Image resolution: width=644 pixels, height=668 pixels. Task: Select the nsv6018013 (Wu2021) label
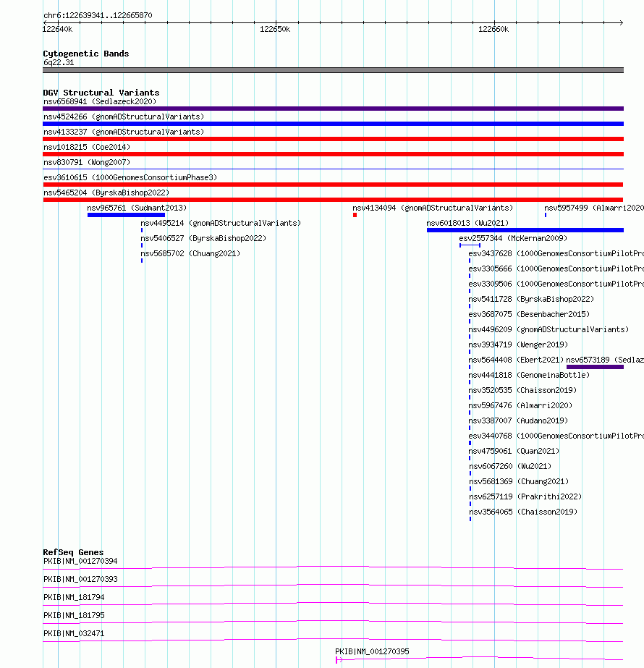click(467, 223)
